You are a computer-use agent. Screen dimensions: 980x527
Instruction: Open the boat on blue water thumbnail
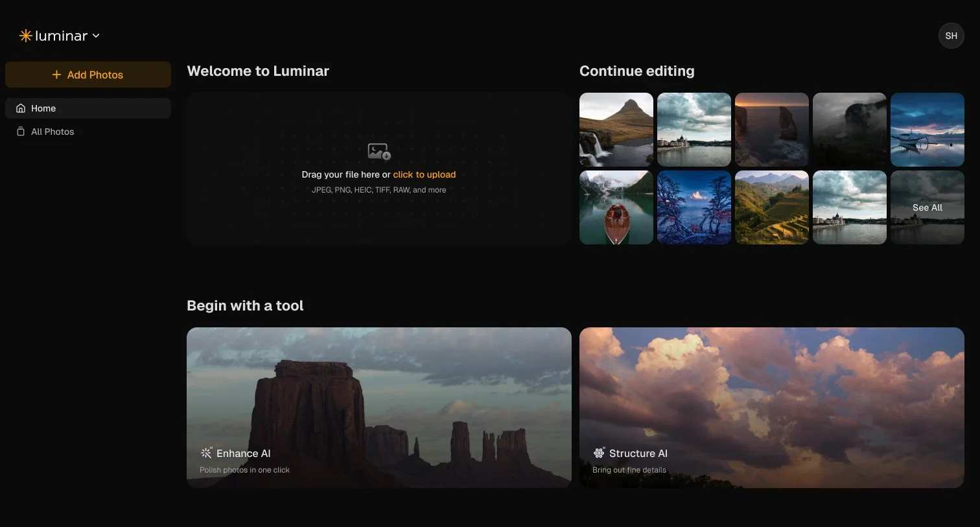pos(927,130)
